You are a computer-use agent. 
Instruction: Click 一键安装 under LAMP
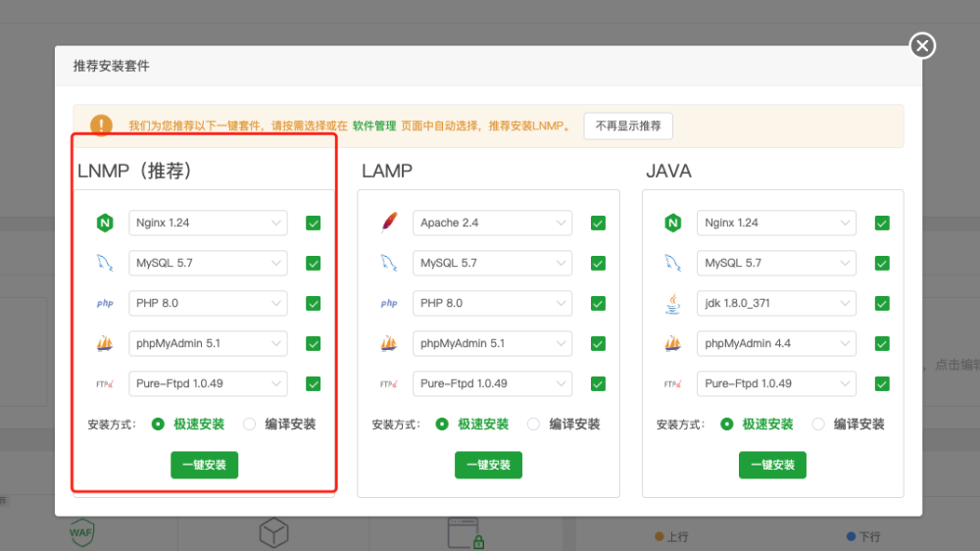tap(488, 465)
